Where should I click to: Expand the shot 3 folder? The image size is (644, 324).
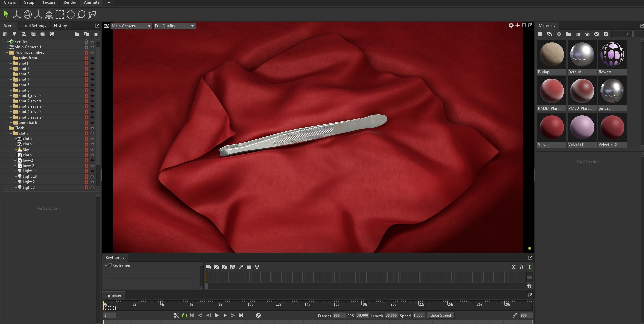(x=11, y=74)
